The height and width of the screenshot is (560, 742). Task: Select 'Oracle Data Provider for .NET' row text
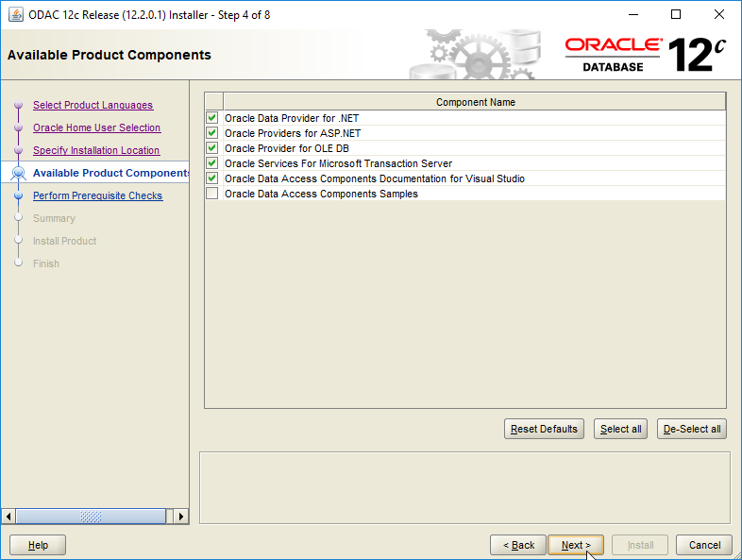coord(292,118)
